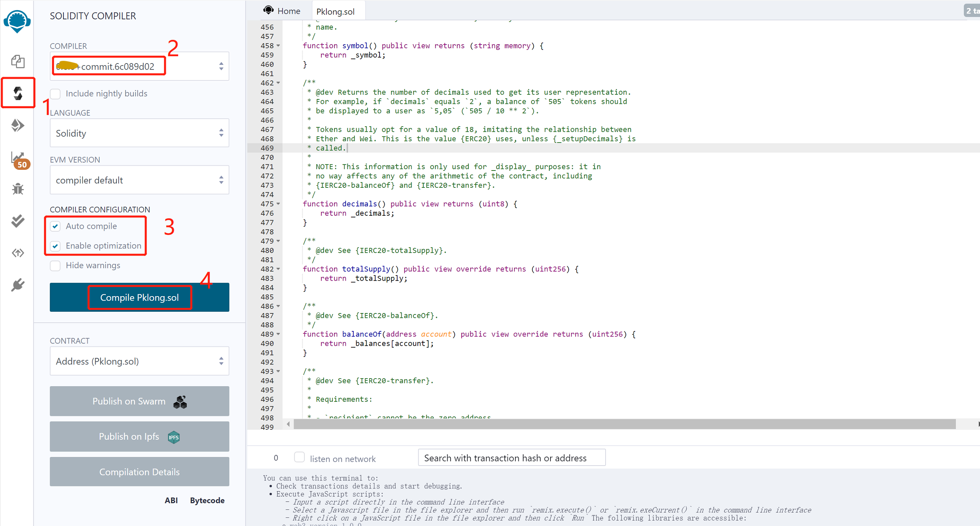Screen dimensions: 980x526
Task: Check the Hide warnings checkbox
Action: pyautogui.click(x=55, y=266)
